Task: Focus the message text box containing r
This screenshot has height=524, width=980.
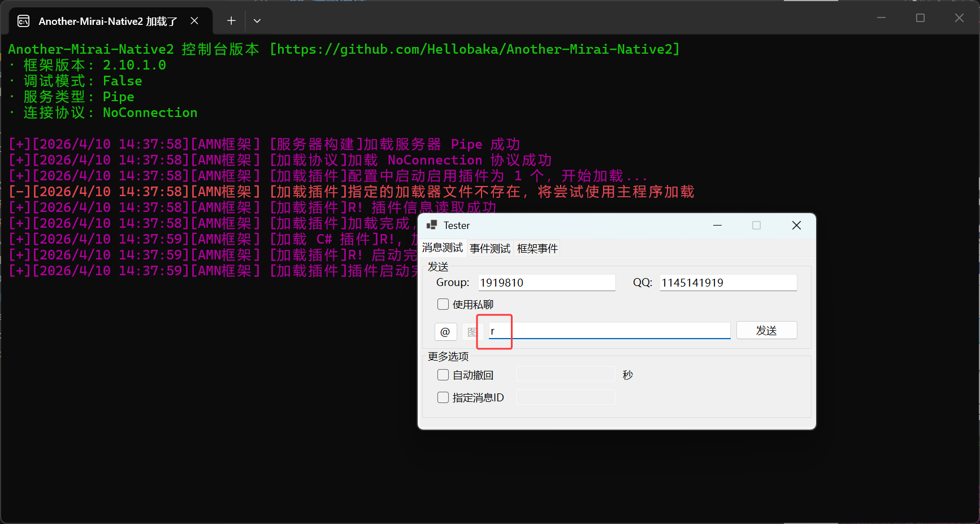Action: click(x=609, y=331)
